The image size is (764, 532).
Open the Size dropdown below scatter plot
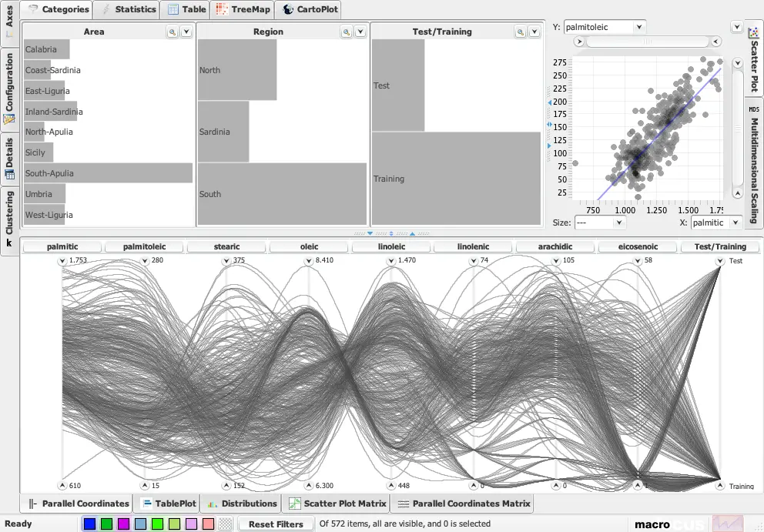pos(618,223)
